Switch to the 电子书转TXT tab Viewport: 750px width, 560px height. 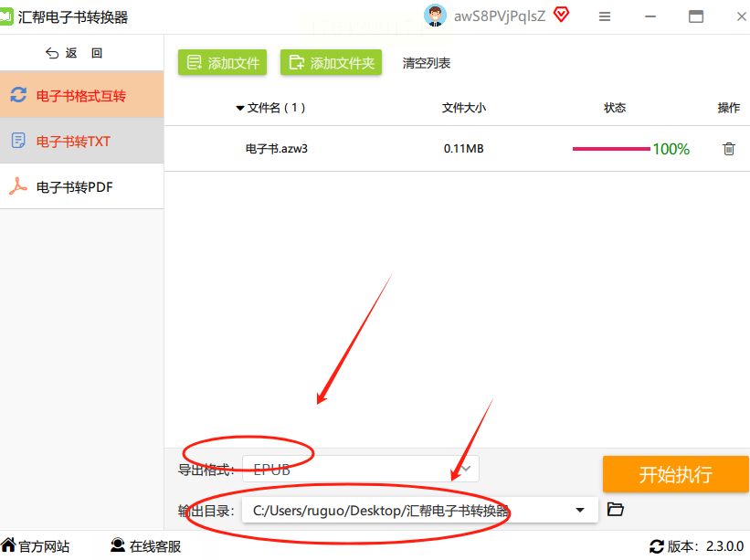[x=82, y=141]
